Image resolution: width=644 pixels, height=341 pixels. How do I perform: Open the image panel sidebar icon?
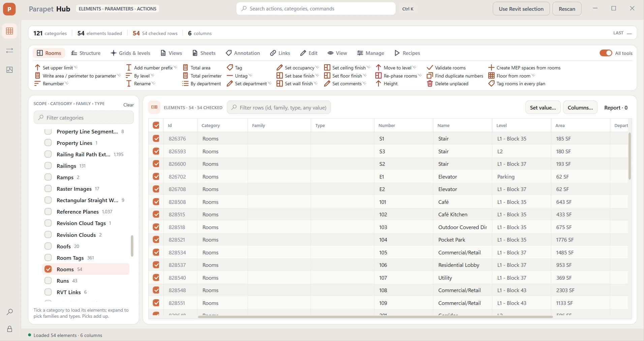pyautogui.click(x=9, y=70)
